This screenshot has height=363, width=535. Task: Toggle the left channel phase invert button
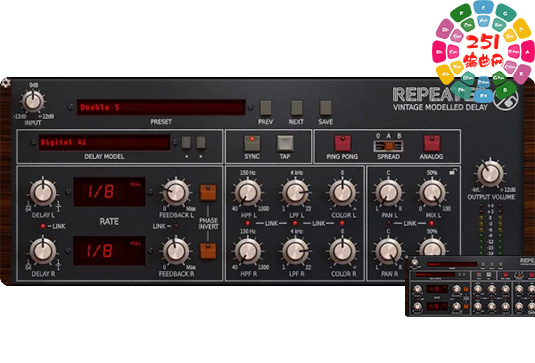[208, 192]
